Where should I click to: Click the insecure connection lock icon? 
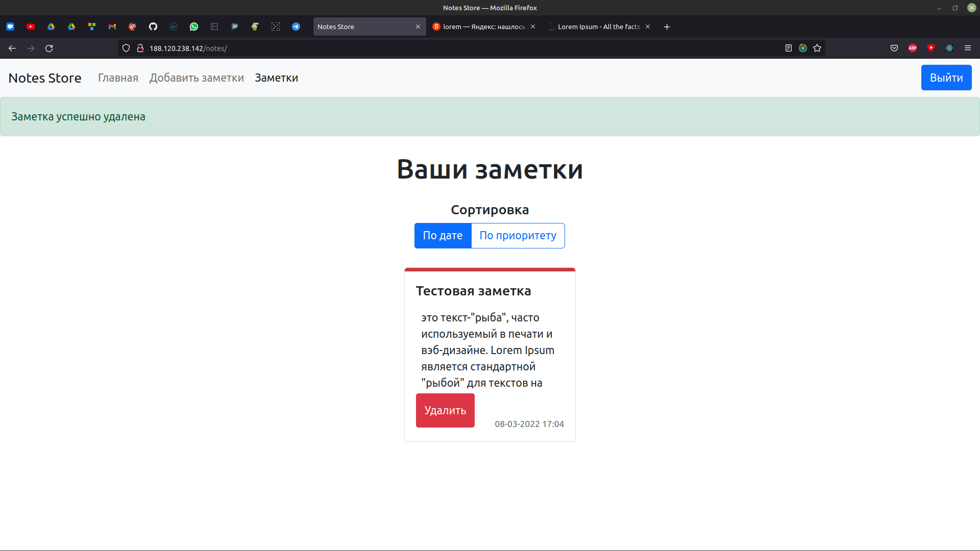click(x=140, y=48)
